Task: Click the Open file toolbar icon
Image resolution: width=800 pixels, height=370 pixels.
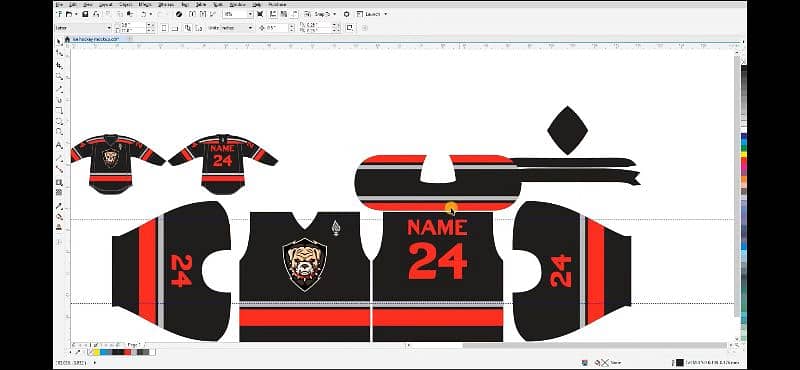Action: [69, 14]
